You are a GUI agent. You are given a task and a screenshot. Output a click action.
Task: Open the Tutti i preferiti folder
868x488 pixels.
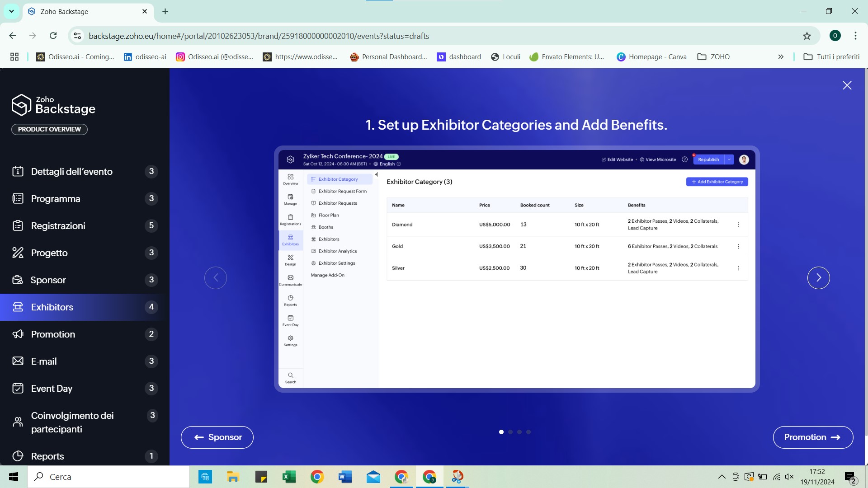[831, 57]
